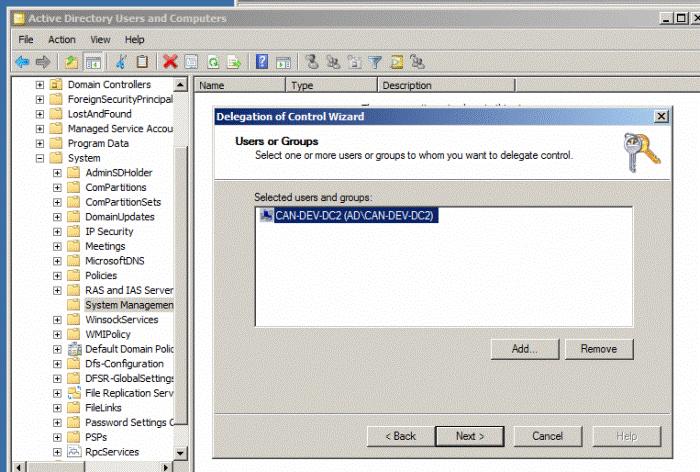Viewport: 700px width, 472px height.
Task: Click the Cut scissors toolbar icon
Action: 121,62
